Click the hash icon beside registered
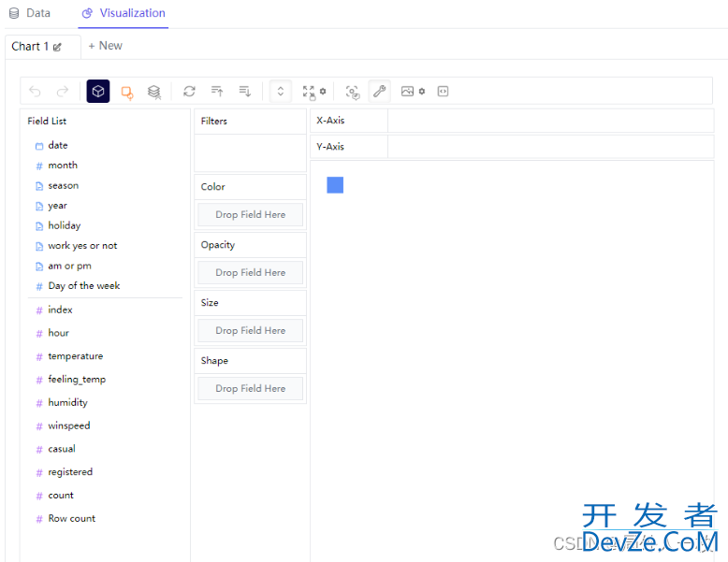 (39, 473)
